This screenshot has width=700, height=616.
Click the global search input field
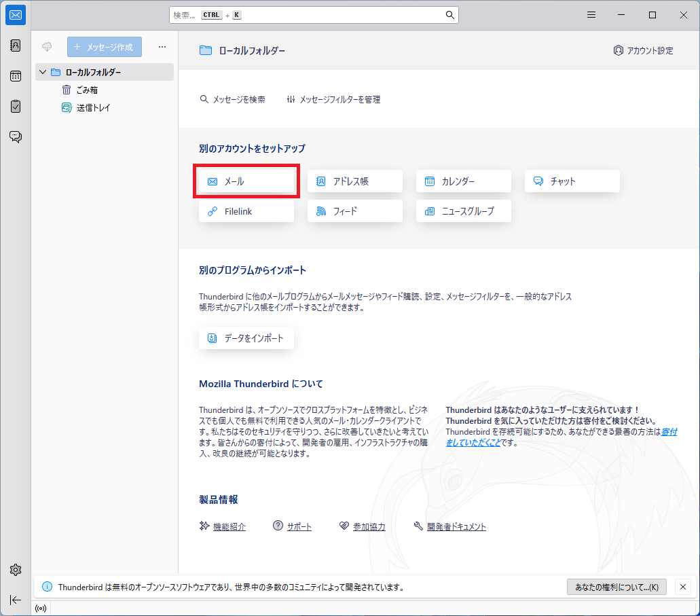pos(314,15)
